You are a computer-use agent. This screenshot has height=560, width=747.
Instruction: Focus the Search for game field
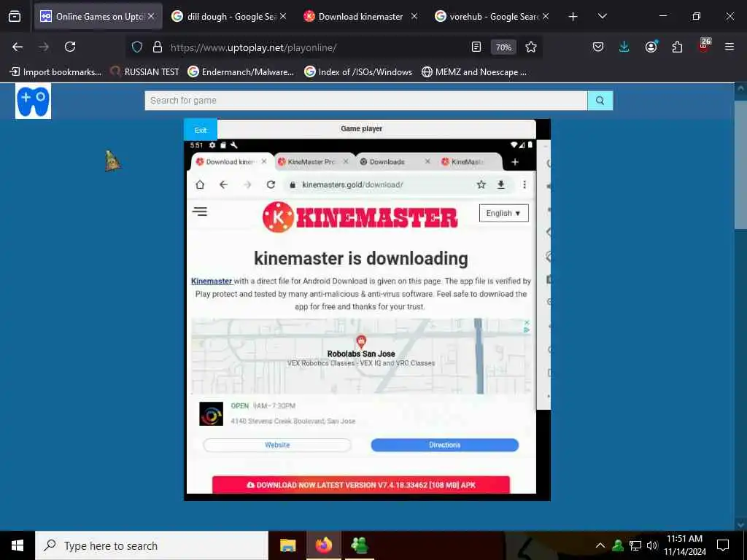point(366,101)
